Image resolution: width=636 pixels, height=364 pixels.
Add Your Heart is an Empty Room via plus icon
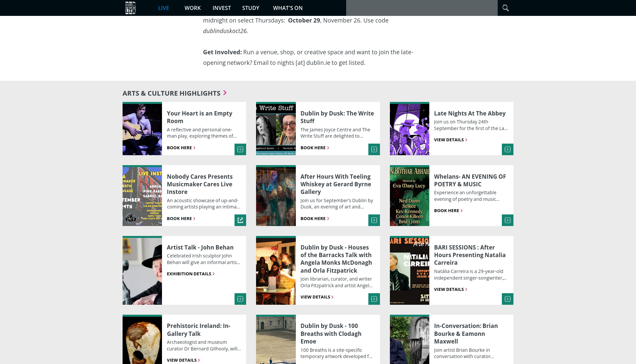[240, 149]
